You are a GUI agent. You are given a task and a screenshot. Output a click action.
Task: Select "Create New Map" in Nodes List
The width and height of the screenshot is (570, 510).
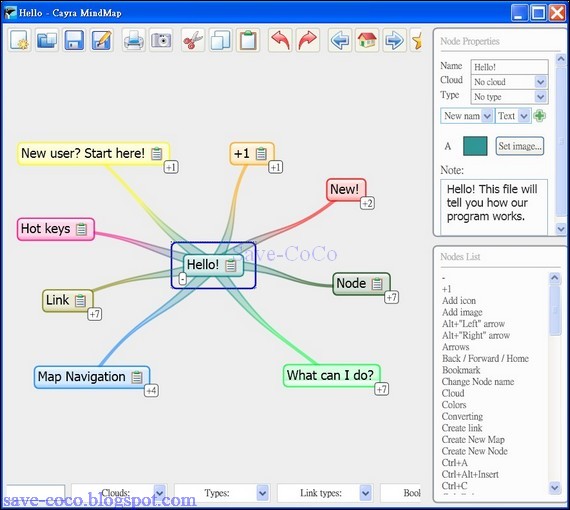click(473, 439)
